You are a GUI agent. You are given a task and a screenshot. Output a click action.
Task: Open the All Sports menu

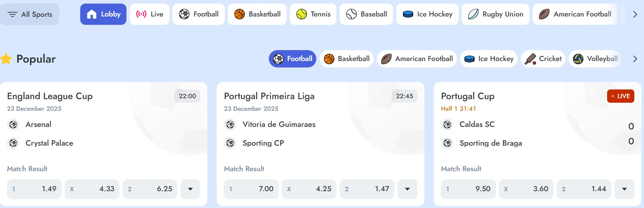click(30, 14)
